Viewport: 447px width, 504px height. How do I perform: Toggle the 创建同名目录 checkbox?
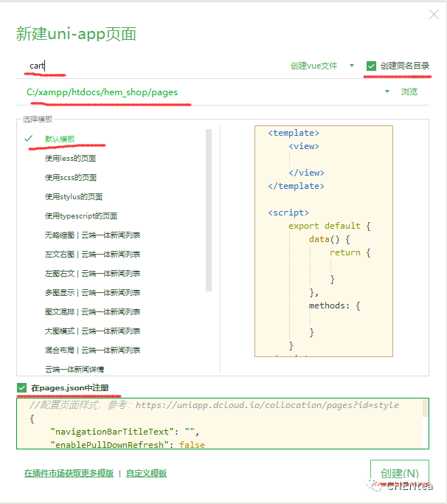click(371, 66)
